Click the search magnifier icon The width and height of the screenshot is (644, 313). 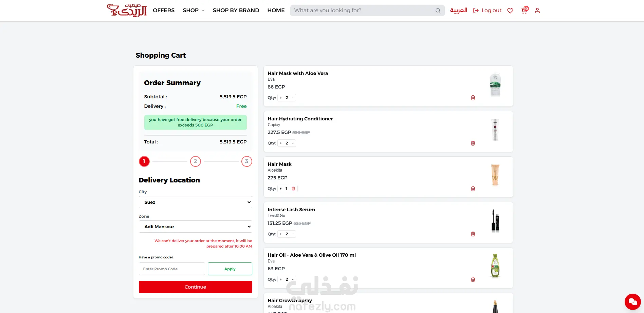click(x=438, y=11)
